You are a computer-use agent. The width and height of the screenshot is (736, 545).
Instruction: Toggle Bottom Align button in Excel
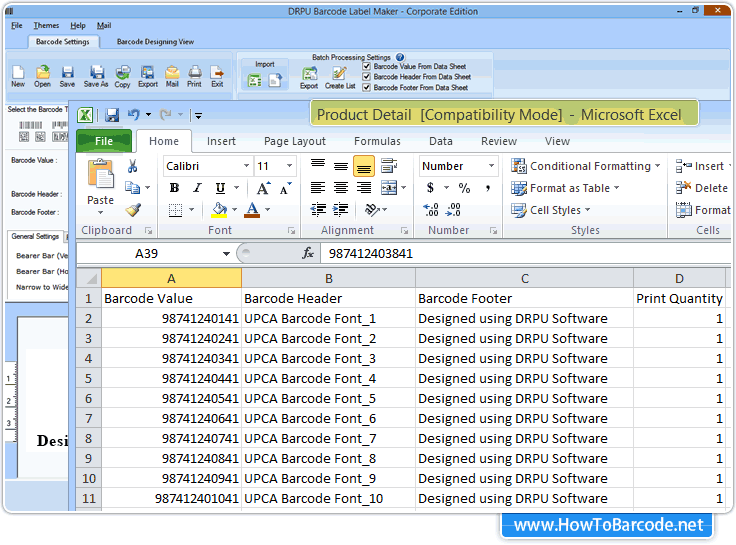tap(364, 166)
